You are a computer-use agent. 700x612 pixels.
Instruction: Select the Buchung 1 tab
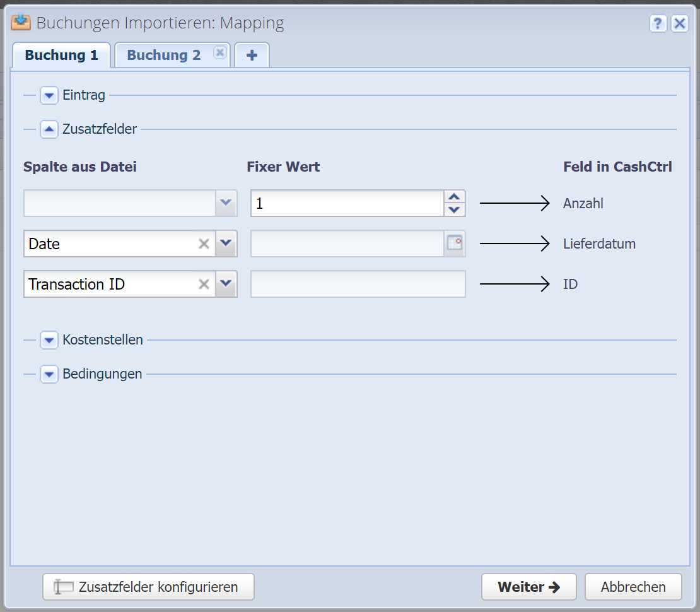click(61, 56)
